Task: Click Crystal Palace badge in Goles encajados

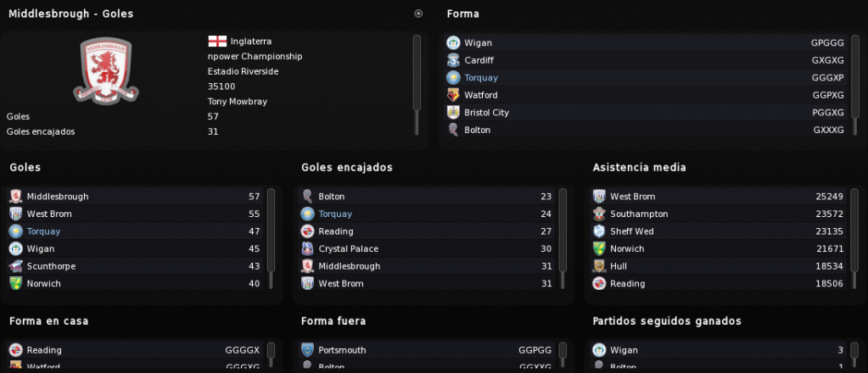Action: 307,248
